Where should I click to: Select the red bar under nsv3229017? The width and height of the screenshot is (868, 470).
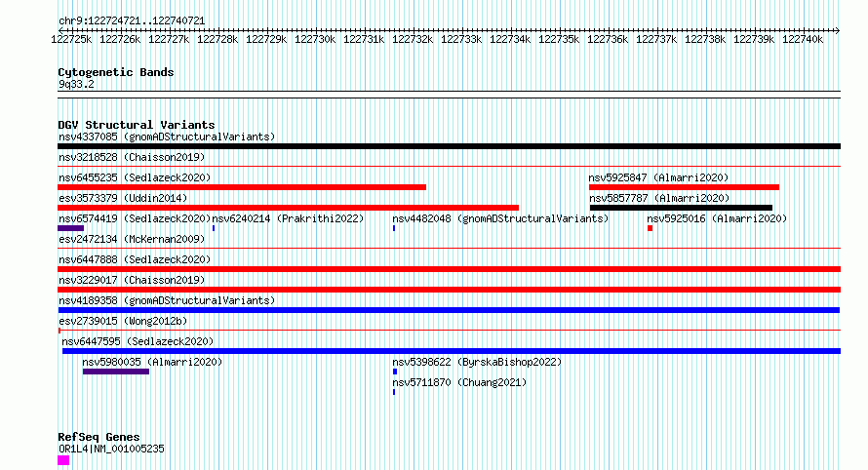449,290
